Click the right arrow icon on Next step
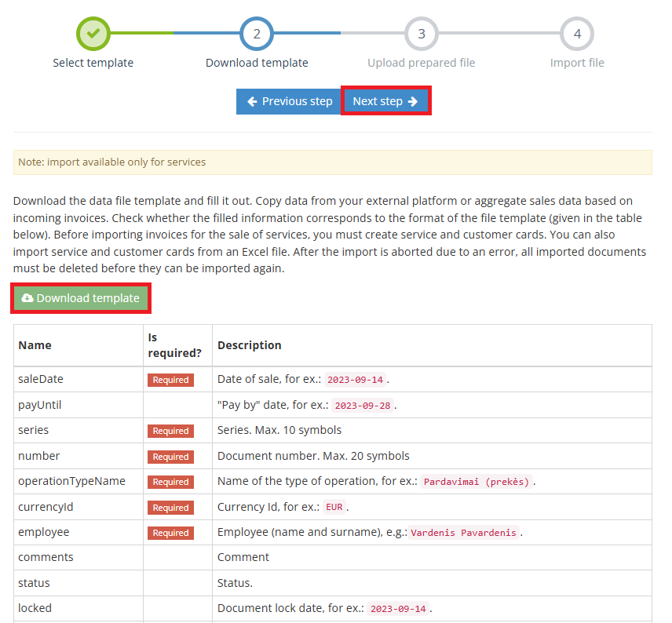The height and width of the screenshot is (623, 672). [x=413, y=101]
